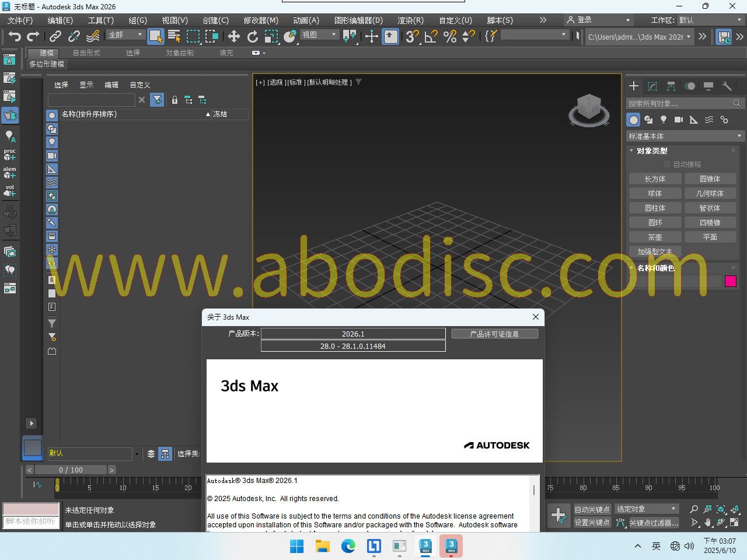747x560 pixels.
Task: Open the 渲染(R) menu
Action: point(410,20)
